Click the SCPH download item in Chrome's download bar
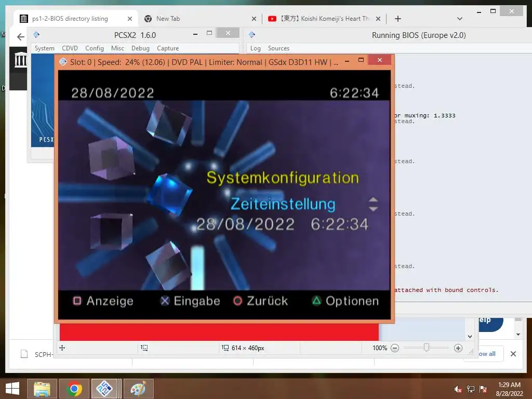The height and width of the screenshot is (399, 532). (x=37, y=354)
